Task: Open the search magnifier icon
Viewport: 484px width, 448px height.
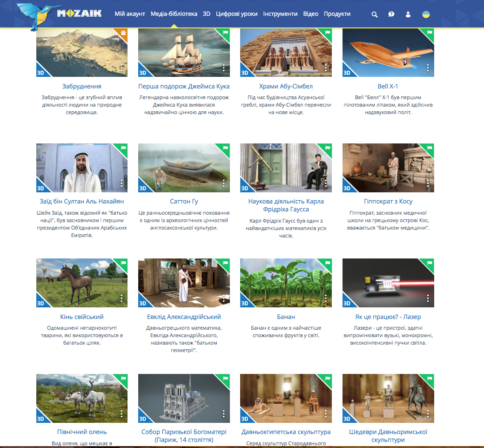Action: coord(375,14)
